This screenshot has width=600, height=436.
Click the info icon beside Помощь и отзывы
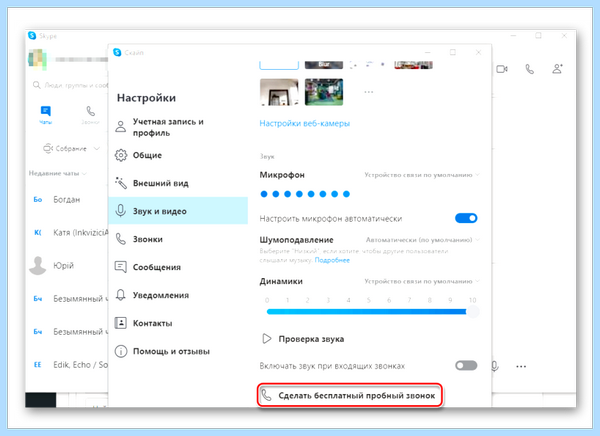121,351
